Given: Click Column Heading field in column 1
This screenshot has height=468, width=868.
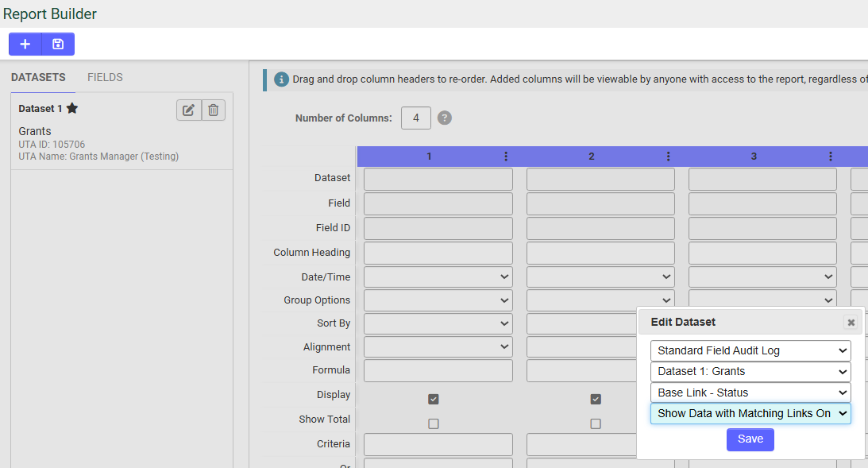Looking at the screenshot, I should click(438, 253).
